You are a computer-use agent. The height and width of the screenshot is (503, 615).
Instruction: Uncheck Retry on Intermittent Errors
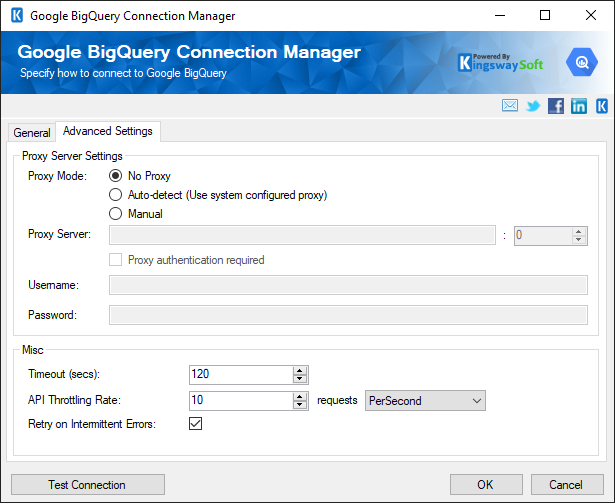click(195, 424)
